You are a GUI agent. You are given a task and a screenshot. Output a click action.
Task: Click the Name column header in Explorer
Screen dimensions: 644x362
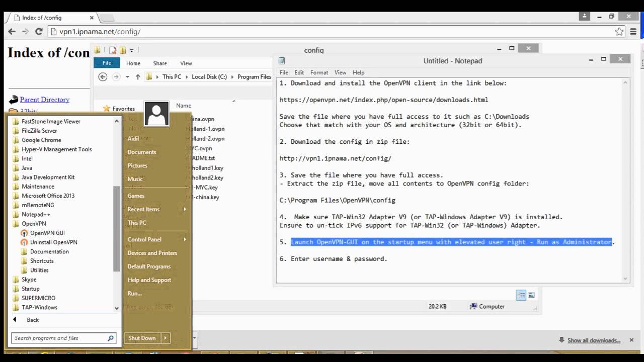click(x=184, y=106)
